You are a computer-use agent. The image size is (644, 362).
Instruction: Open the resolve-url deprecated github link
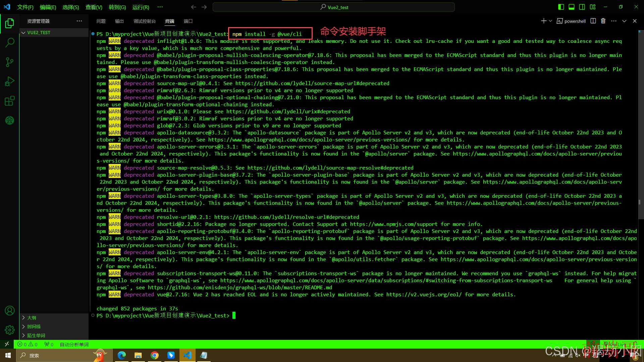[287, 217]
